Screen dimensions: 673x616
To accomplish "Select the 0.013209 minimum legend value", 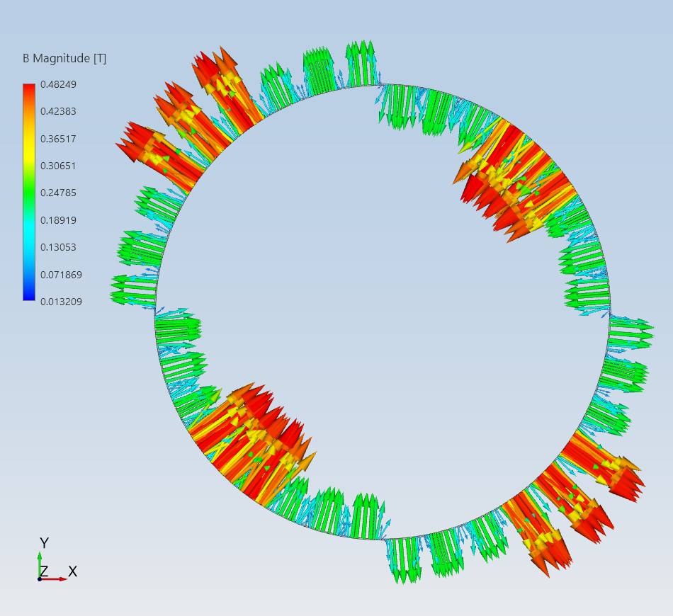I will click(61, 302).
